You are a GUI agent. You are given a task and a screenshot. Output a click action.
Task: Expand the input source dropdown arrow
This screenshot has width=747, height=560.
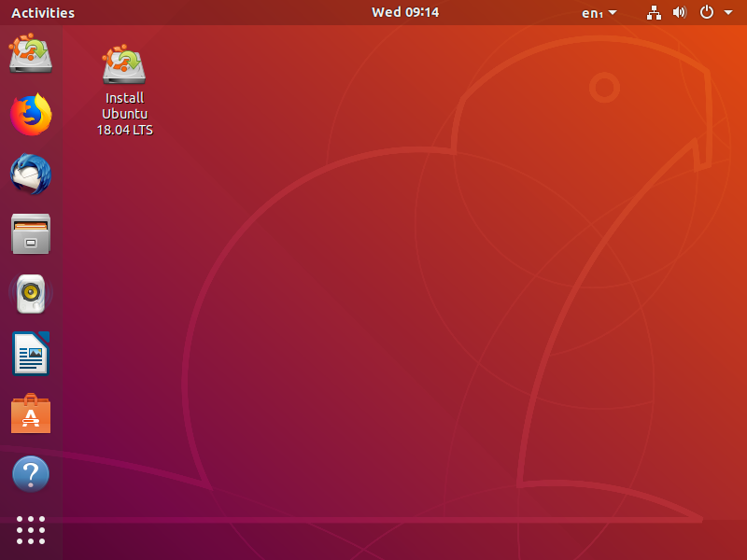(613, 13)
